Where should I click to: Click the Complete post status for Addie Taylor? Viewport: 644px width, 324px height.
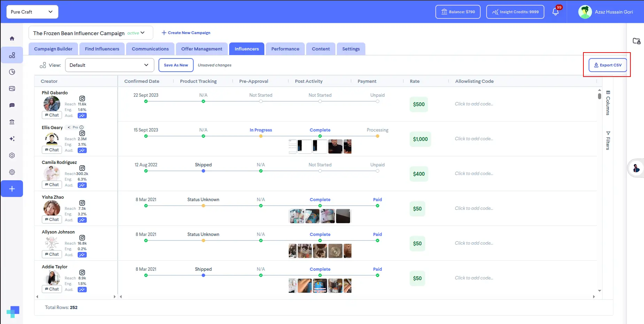pyautogui.click(x=320, y=269)
